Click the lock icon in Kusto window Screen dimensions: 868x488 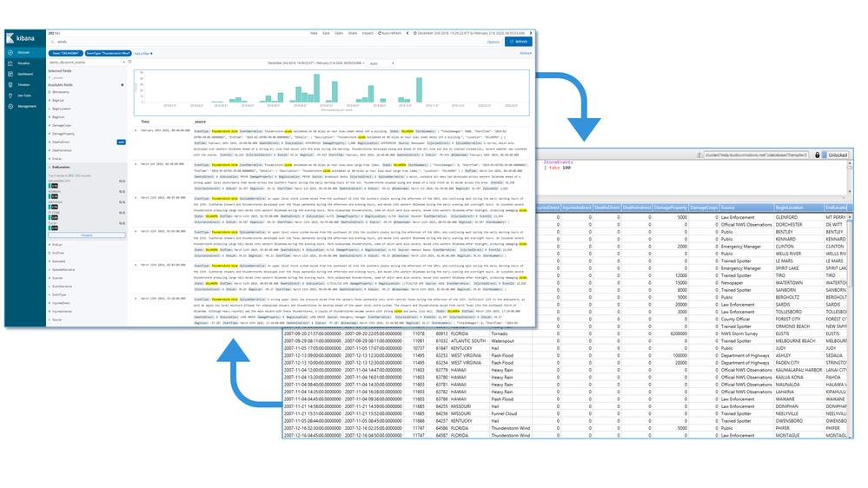(x=817, y=155)
